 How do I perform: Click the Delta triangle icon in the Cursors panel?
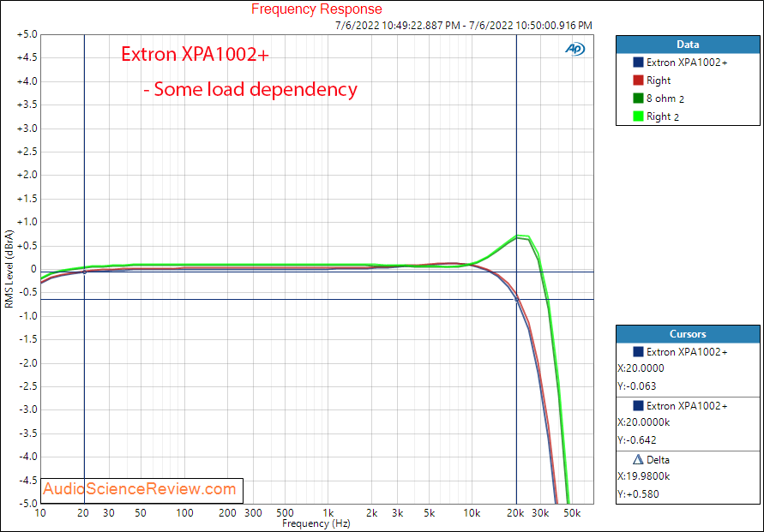pyautogui.click(x=638, y=459)
